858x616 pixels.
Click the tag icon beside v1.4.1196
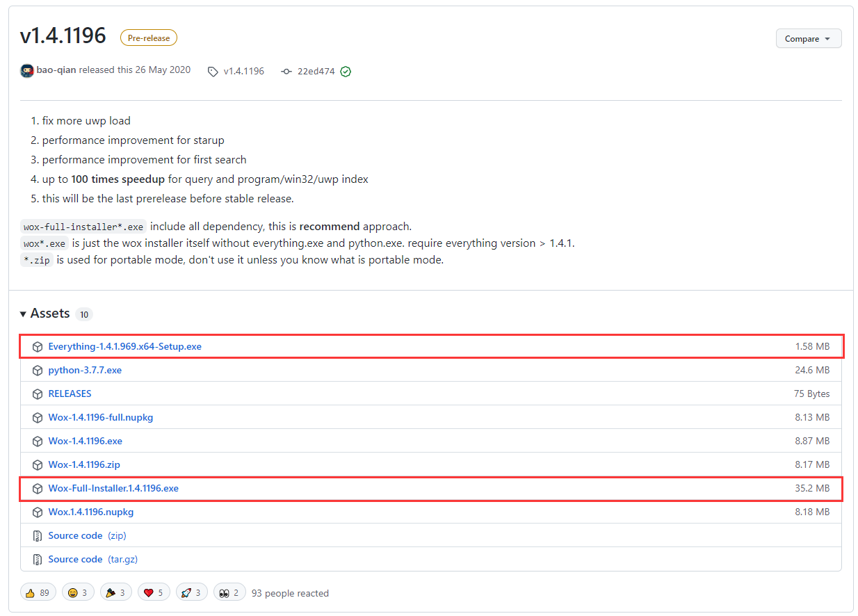tap(213, 72)
